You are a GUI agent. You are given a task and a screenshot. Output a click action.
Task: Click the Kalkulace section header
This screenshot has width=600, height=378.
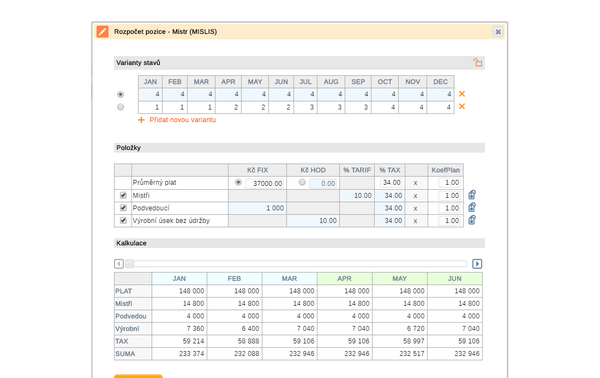click(x=299, y=243)
